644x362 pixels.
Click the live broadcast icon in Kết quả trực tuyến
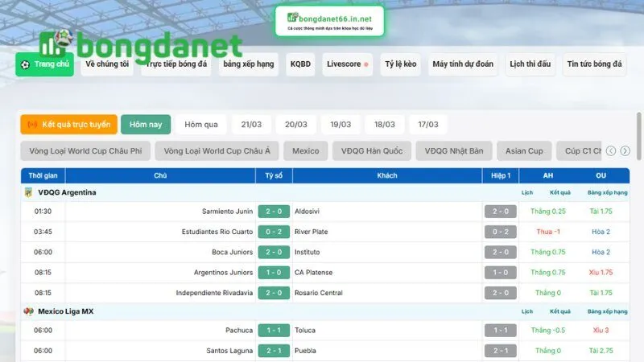tap(32, 125)
